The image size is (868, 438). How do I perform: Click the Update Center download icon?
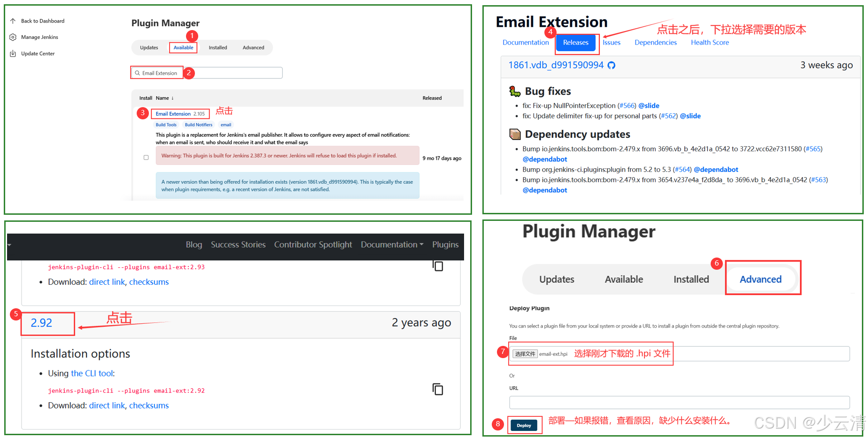13,54
